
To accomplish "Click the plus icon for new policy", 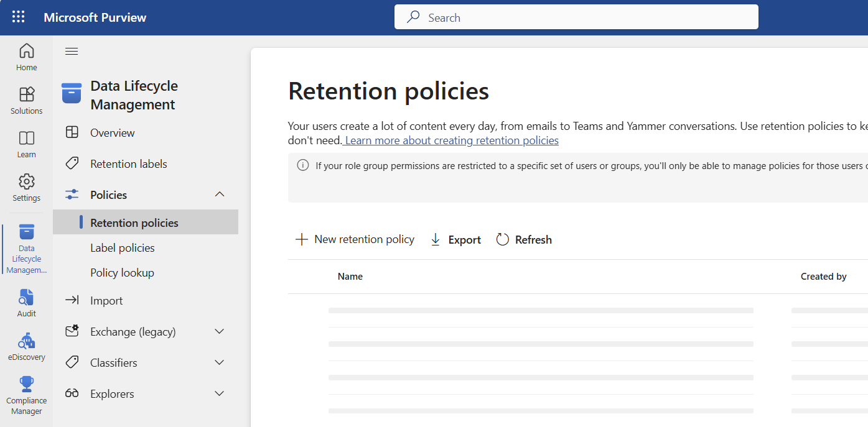I will 302,239.
